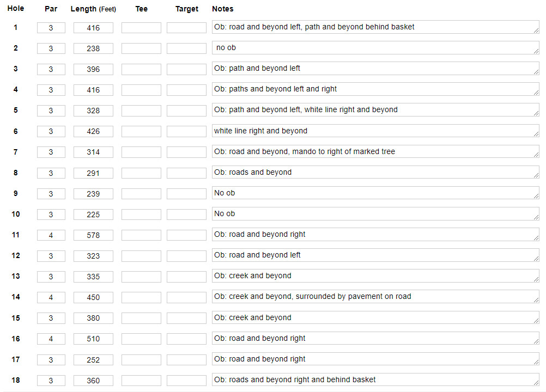The width and height of the screenshot is (546, 392).
Task: Click the Tee field for hole 8
Action: [141, 173]
